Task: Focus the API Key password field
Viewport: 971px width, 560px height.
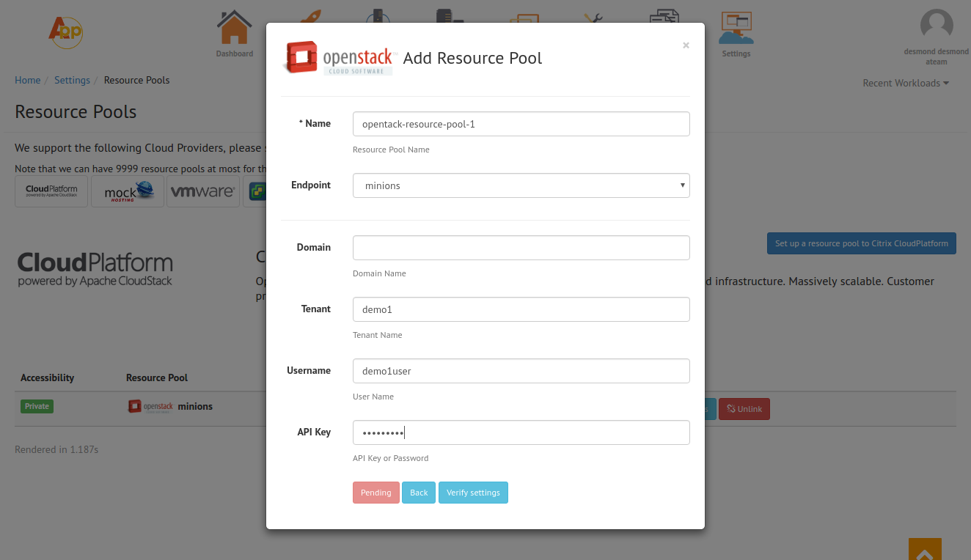Action: tap(521, 432)
